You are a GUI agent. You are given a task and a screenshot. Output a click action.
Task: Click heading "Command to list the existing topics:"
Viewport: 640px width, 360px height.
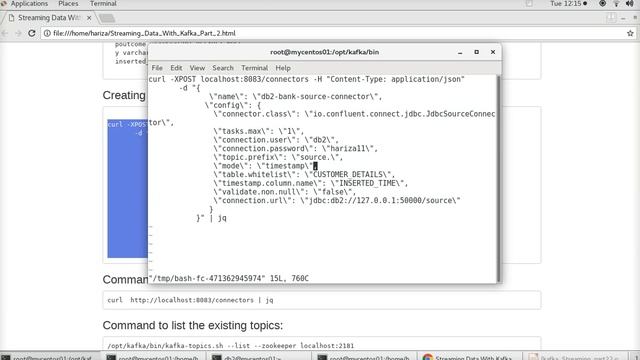click(193, 325)
